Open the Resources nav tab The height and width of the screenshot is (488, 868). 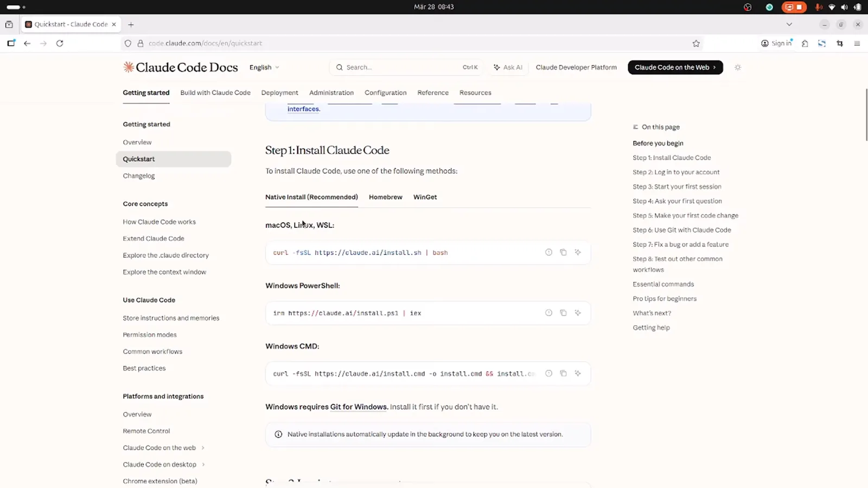[x=475, y=93]
